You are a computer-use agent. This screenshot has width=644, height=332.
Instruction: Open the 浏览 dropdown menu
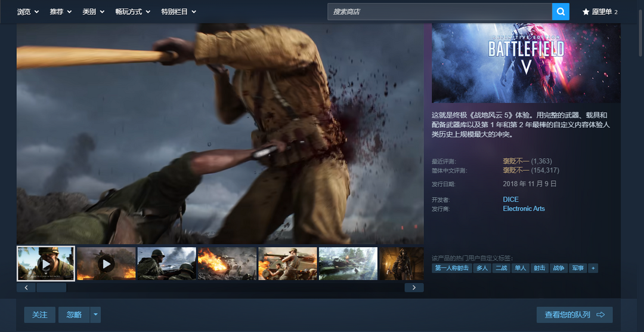click(x=28, y=12)
